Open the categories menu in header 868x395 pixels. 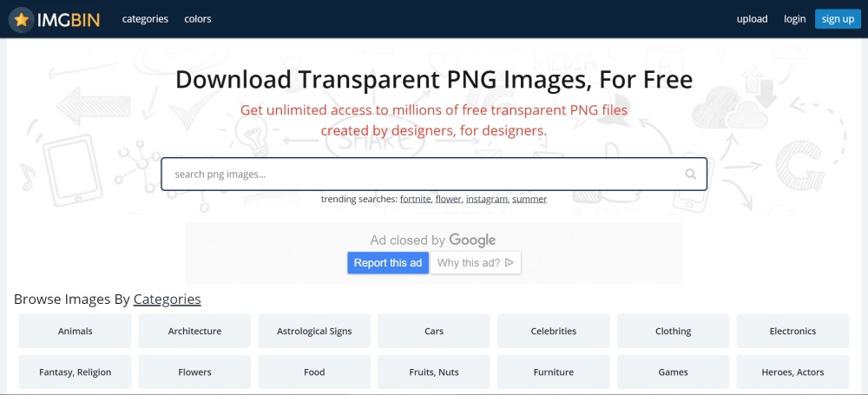click(x=145, y=19)
